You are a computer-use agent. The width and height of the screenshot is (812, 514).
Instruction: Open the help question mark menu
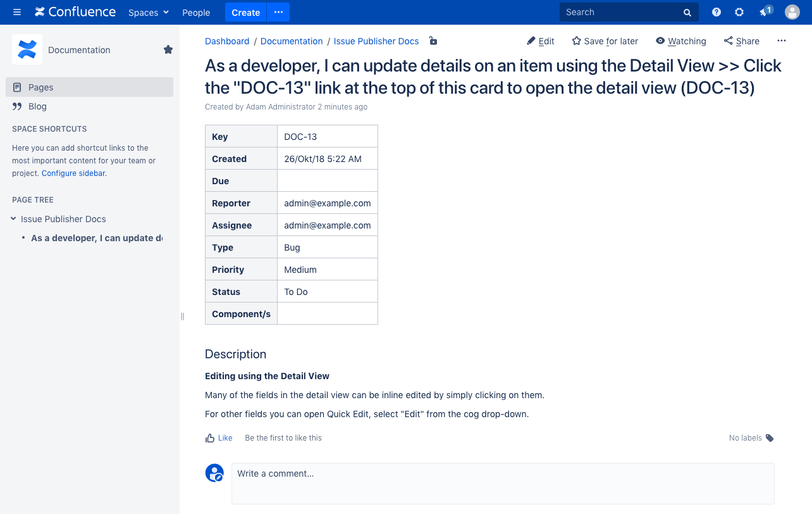point(717,12)
